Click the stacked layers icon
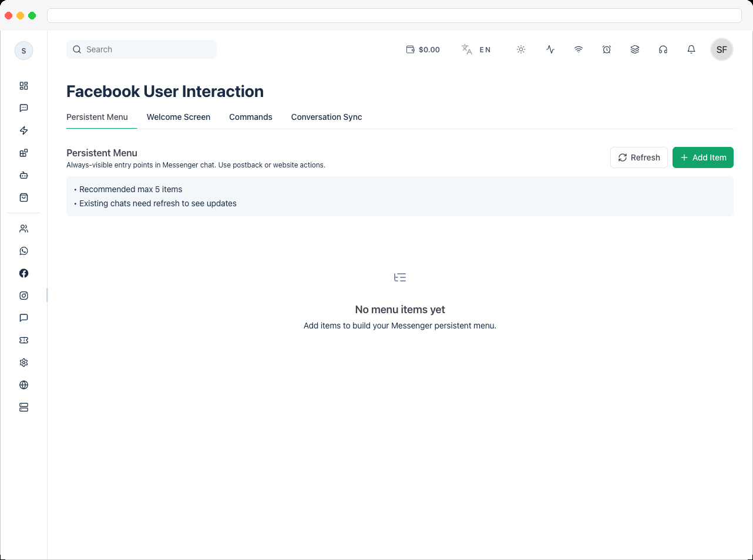The image size is (753, 560). (x=635, y=49)
